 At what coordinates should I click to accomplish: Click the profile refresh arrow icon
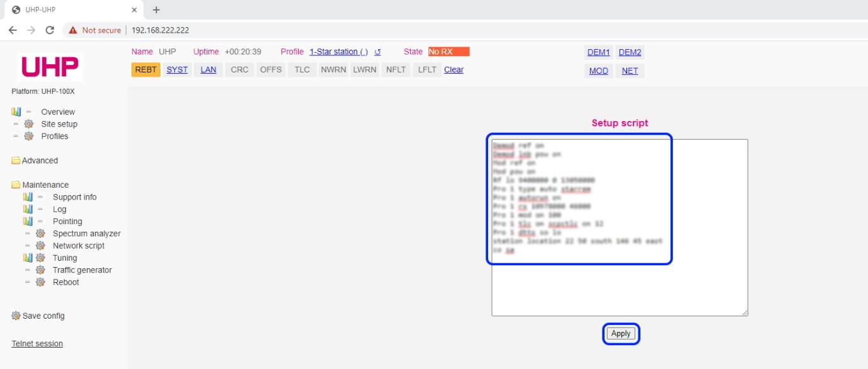pyautogui.click(x=377, y=52)
